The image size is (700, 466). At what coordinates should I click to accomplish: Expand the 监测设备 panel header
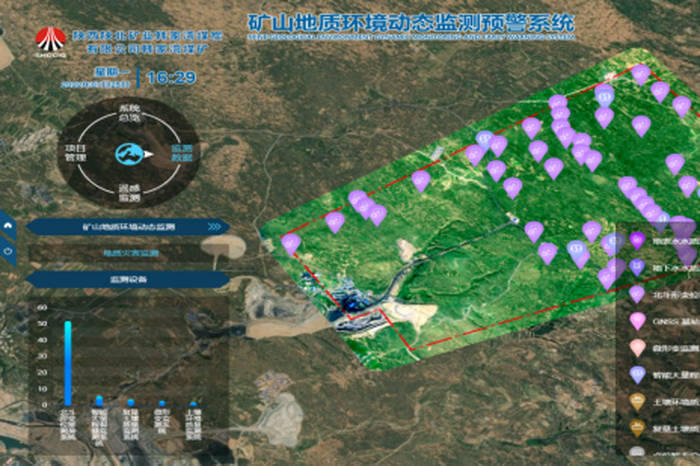pos(128,280)
